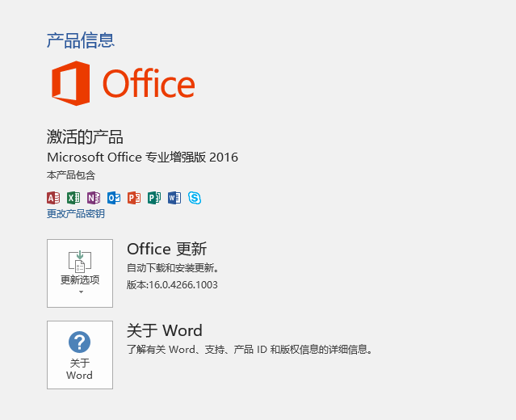Screen dimensions: 516x420
Task: Click the Publisher app icon
Action: click(x=154, y=198)
